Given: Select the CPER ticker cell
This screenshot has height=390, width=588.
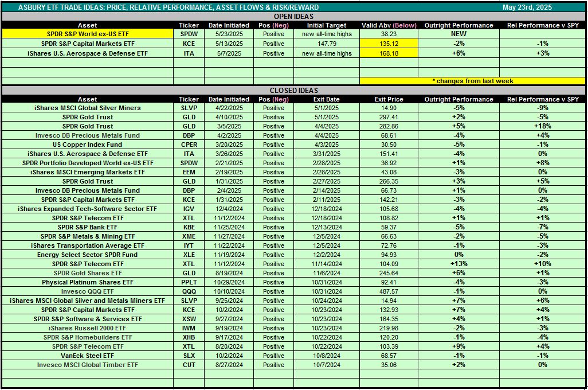Looking at the screenshot, I should click(189, 145).
